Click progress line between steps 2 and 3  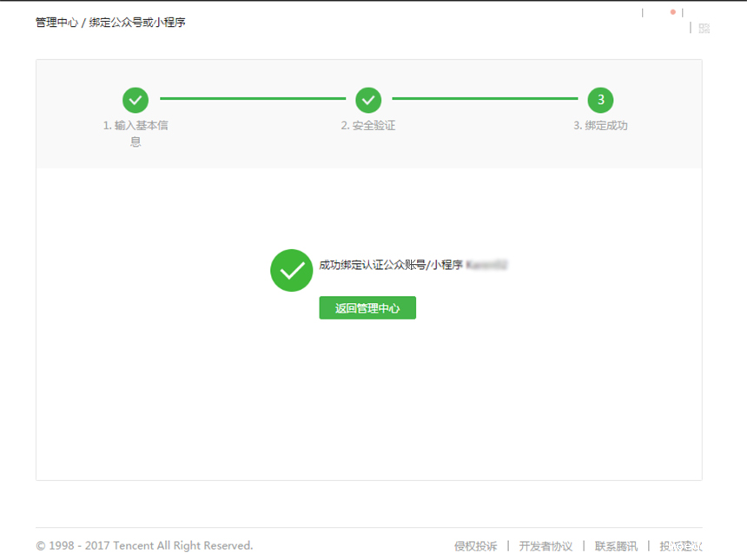coord(485,99)
